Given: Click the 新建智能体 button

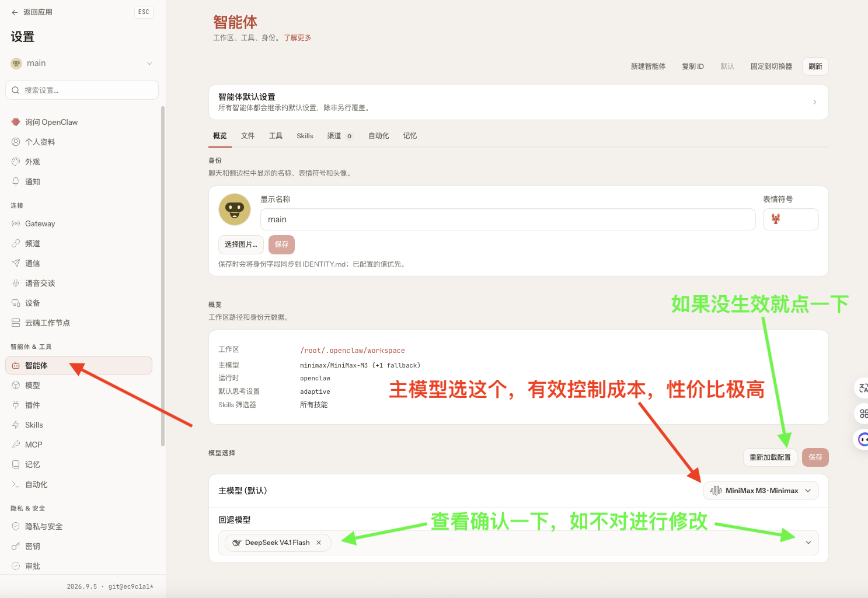Looking at the screenshot, I should 648,67.
